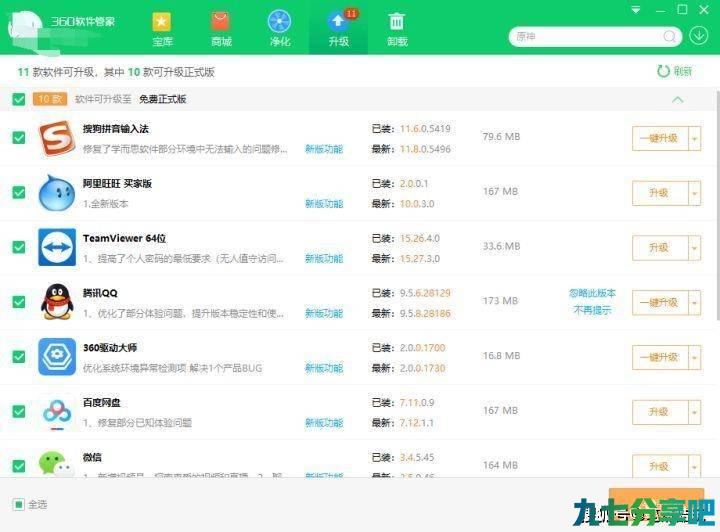Uncheck the 阿里旺旺 买家版 checkbox
720x532 pixels.
(19, 192)
